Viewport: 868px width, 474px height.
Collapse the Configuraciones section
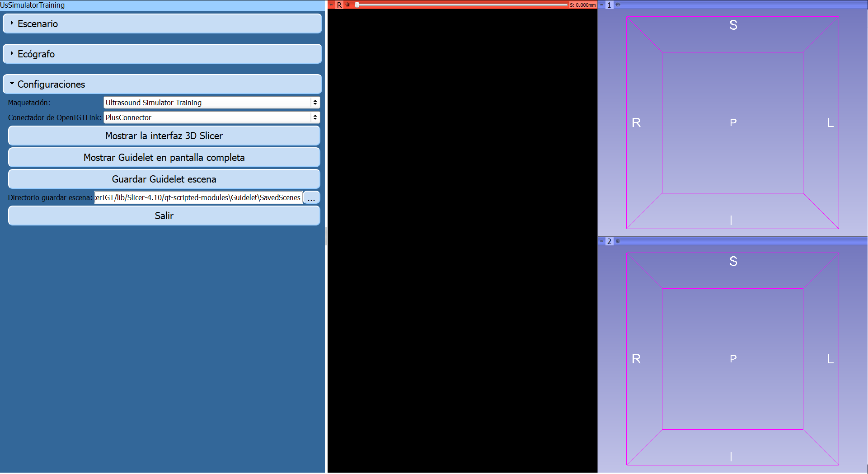(x=162, y=84)
